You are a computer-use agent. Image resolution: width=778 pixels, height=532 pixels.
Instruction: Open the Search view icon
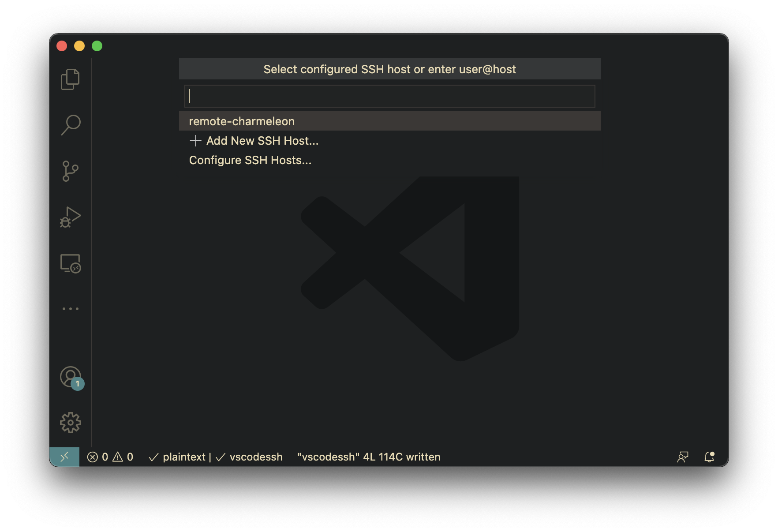70,125
